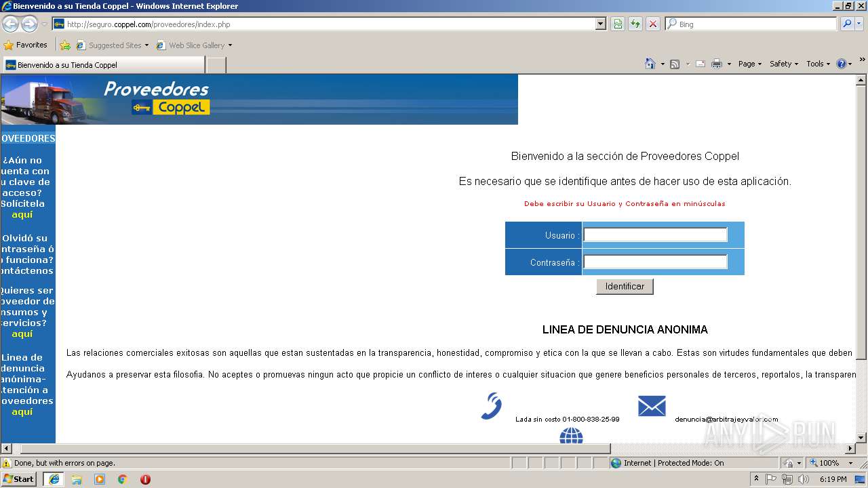
Task: Click the Help question mark icon
Action: [842, 64]
